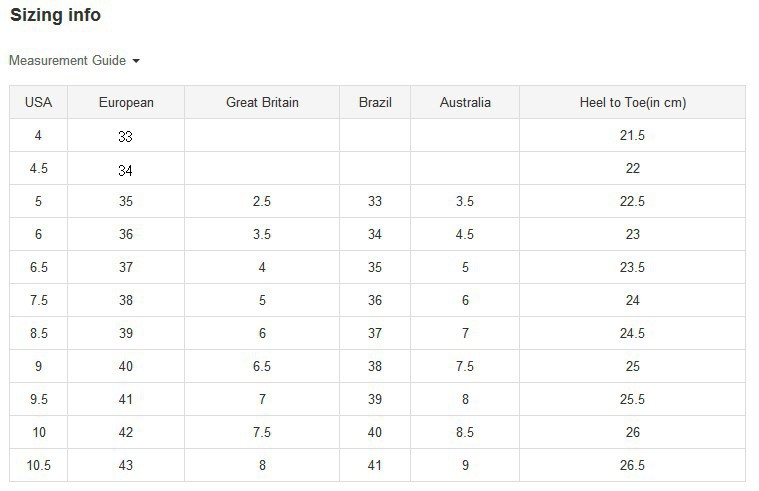Click Australia size 7.5 cell

click(465, 367)
